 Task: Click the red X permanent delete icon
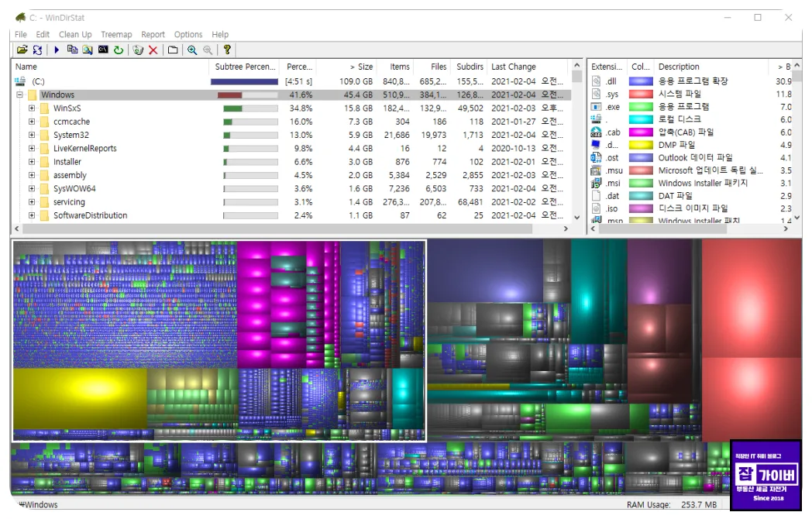point(153,50)
